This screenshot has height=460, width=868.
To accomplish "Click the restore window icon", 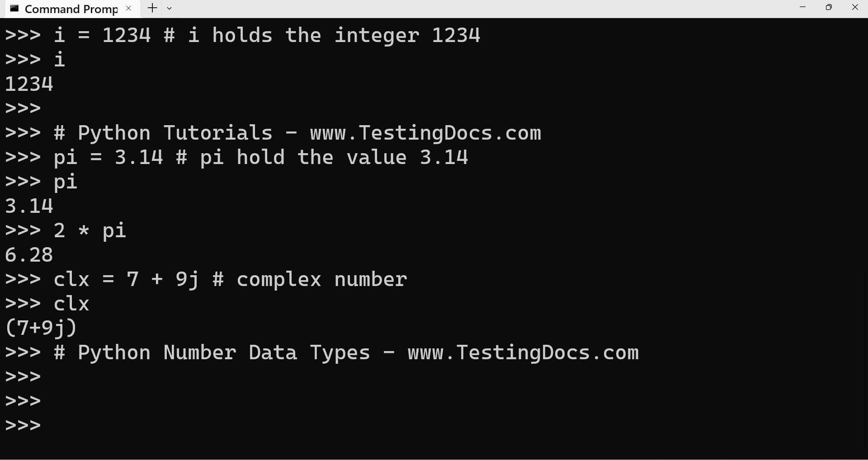I will [829, 7].
